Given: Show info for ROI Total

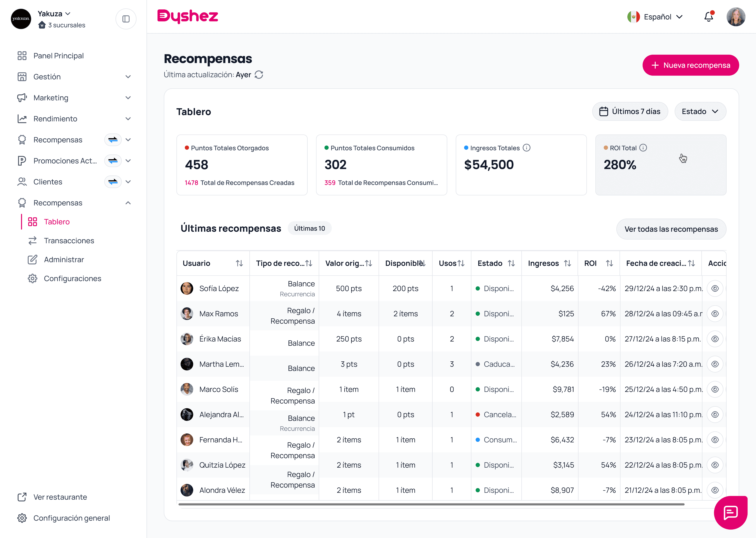Looking at the screenshot, I should [x=643, y=148].
